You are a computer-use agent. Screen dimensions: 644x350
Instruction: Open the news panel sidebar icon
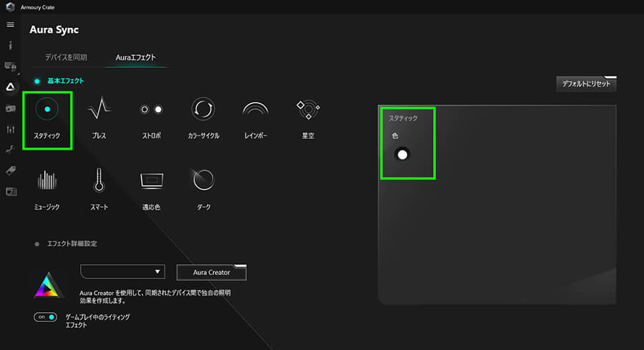pyautogui.click(x=11, y=191)
